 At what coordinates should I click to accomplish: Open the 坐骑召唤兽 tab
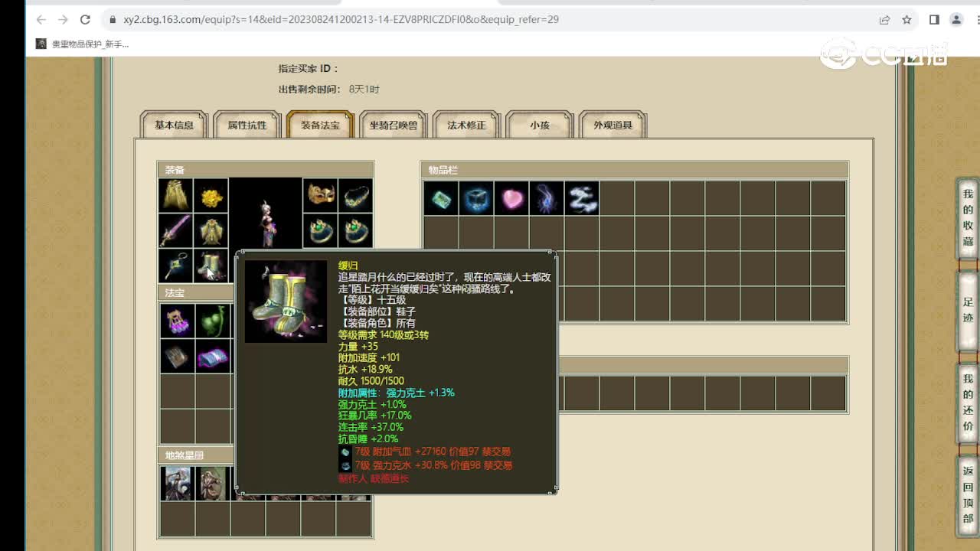click(x=394, y=125)
